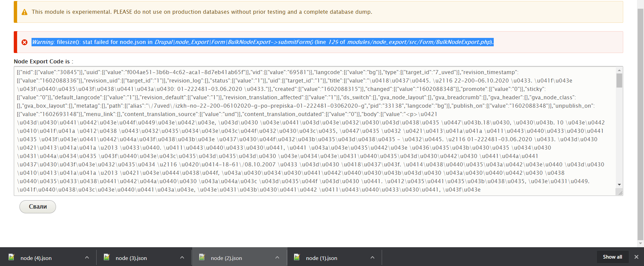
Task: Close the downloads bar
Action: [636, 257]
